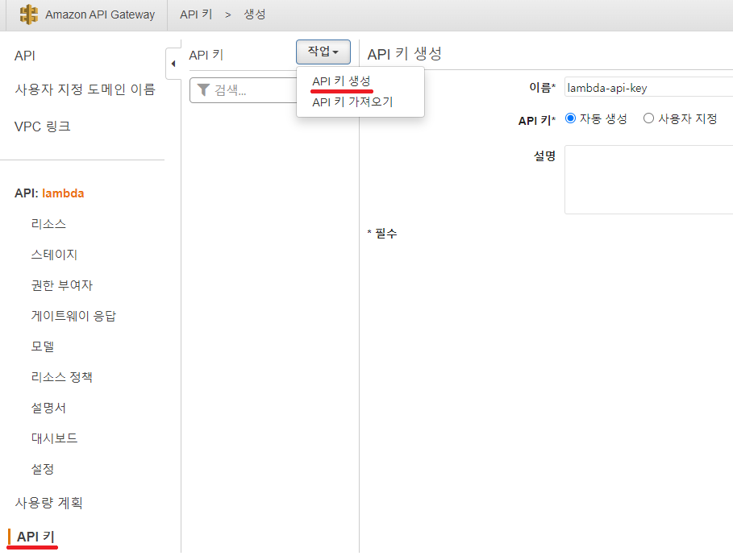
Task: Open 설명서 under the lambda API
Action: point(48,408)
